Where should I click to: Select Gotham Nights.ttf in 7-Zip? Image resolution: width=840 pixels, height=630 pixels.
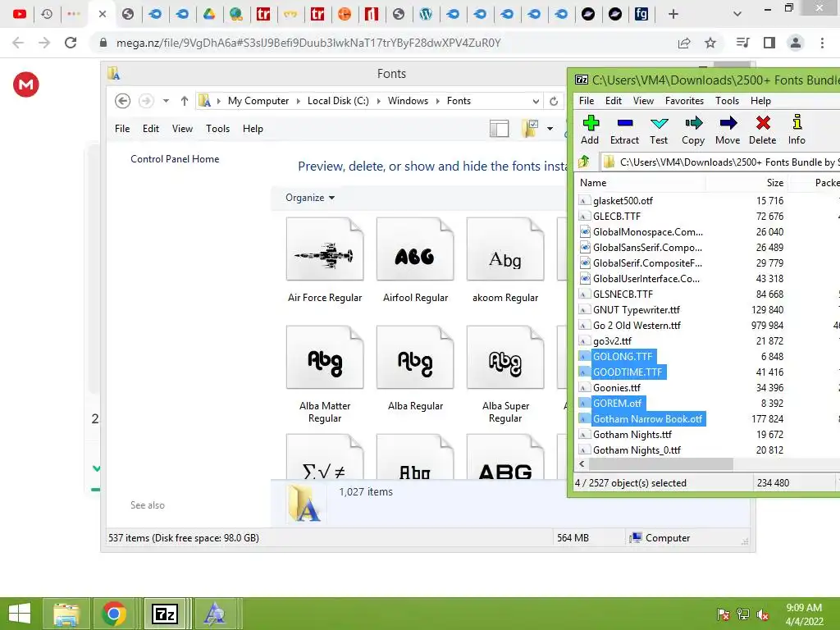(x=632, y=435)
